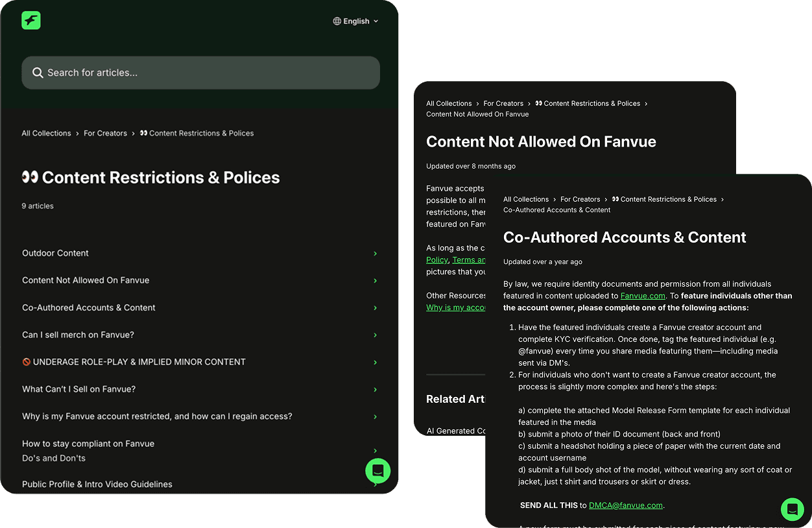Click the Search for articles field
This screenshot has height=528, width=812.
(201, 73)
